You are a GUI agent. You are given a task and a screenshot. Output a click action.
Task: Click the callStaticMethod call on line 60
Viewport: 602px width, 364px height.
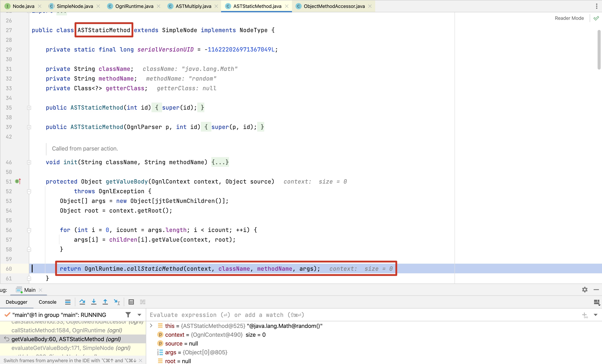coord(155,268)
